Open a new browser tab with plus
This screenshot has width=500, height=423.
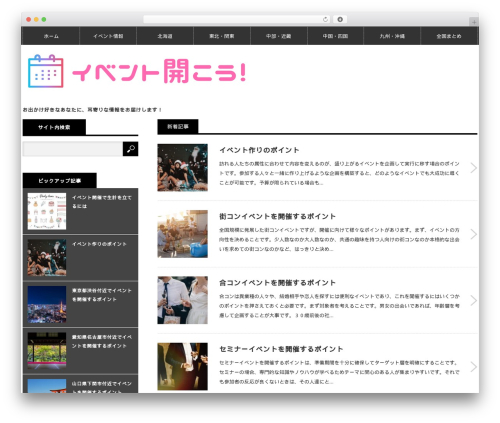474,22
